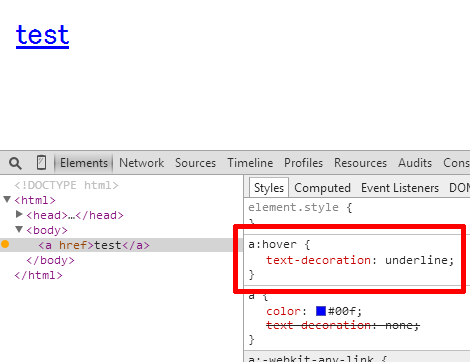Edit the underline value
This screenshot has width=470, height=362.
[x=416, y=260]
